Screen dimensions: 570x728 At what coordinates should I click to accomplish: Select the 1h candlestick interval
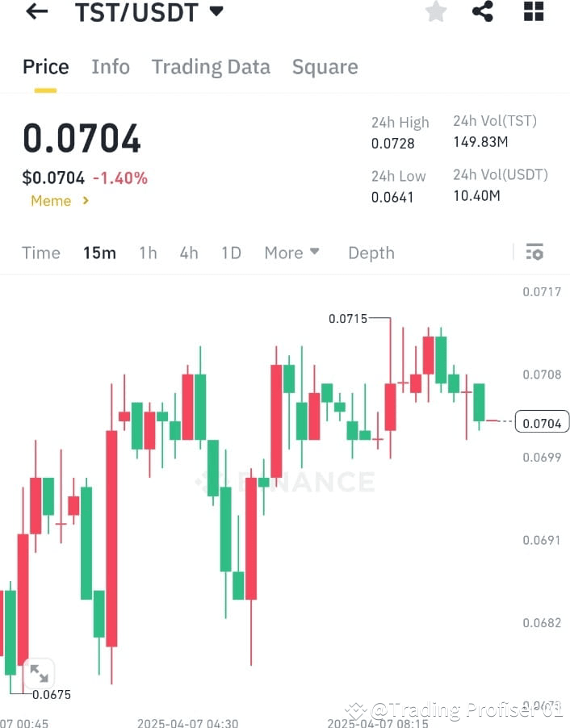[x=148, y=253]
